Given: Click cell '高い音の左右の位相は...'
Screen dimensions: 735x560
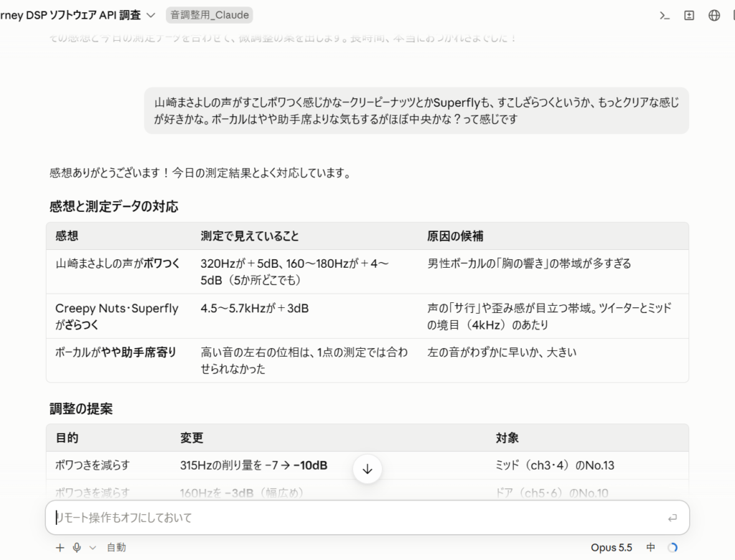Looking at the screenshot, I should (x=304, y=360).
